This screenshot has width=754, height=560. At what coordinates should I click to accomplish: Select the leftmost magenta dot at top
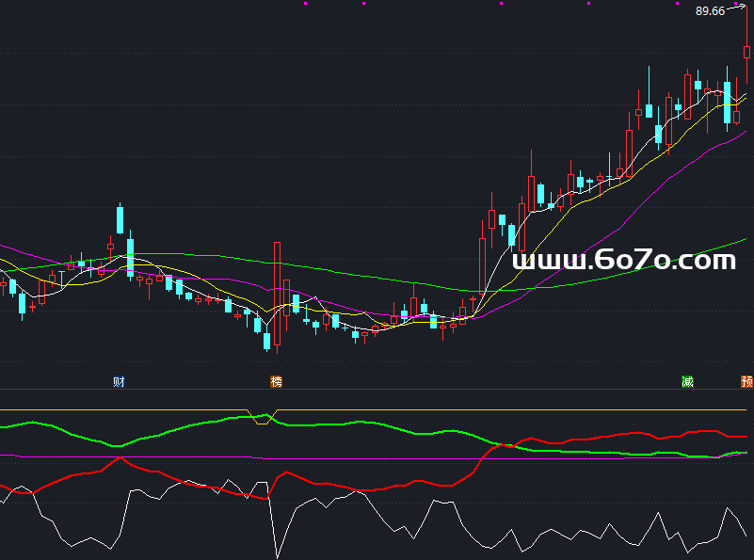[x=306, y=4]
